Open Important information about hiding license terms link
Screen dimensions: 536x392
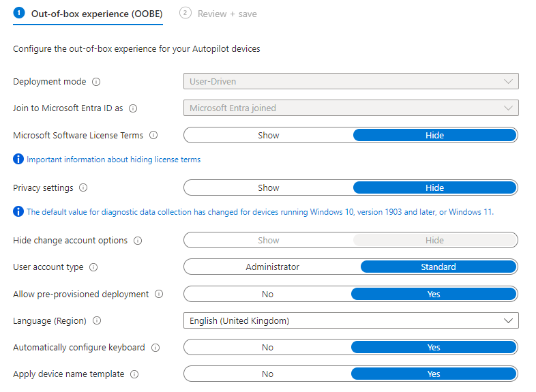(113, 160)
